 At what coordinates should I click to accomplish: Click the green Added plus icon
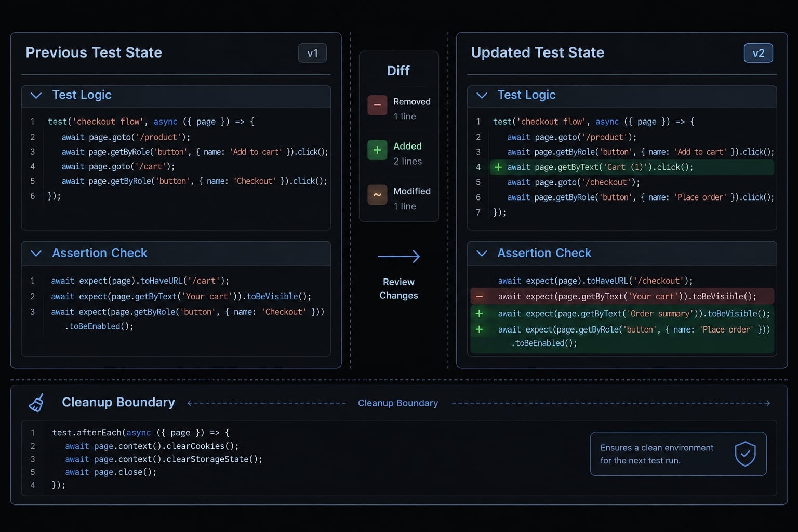378,150
